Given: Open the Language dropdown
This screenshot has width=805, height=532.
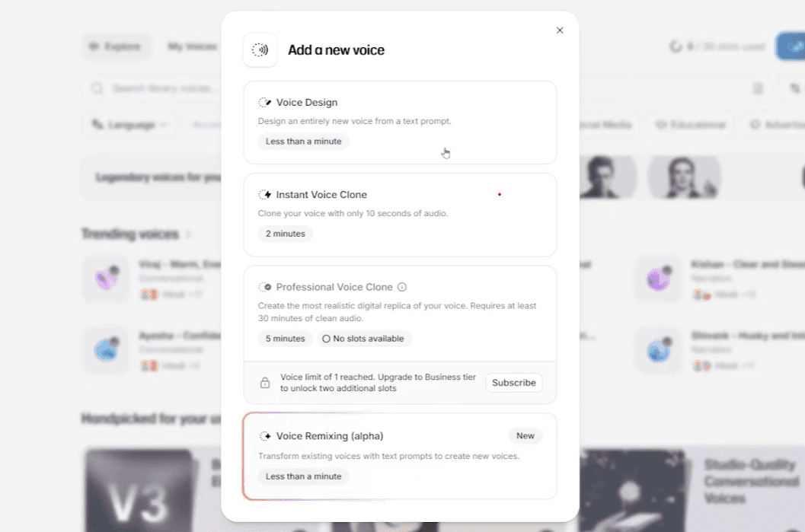Looking at the screenshot, I should (x=129, y=125).
